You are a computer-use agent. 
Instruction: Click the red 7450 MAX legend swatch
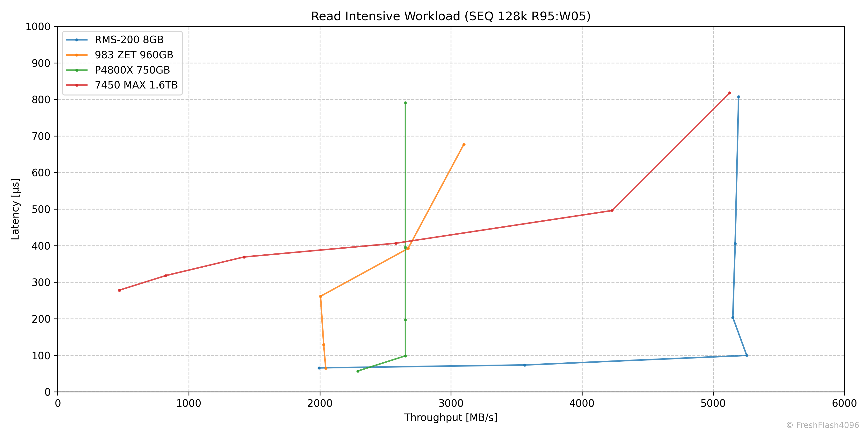coord(77,85)
